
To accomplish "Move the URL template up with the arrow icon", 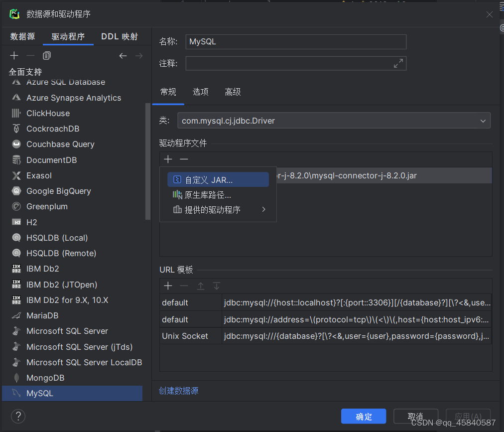I will coord(201,286).
